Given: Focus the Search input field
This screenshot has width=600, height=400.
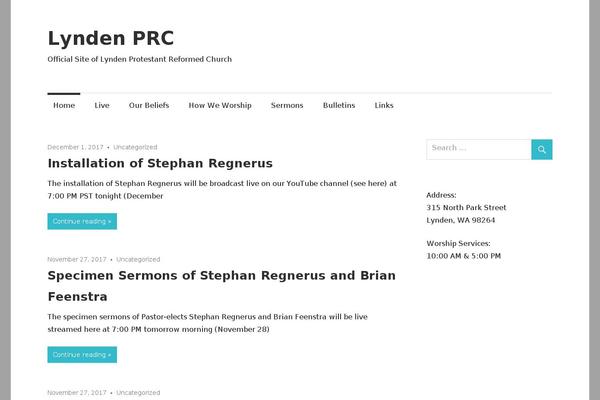Looking at the screenshot, I should (x=479, y=149).
